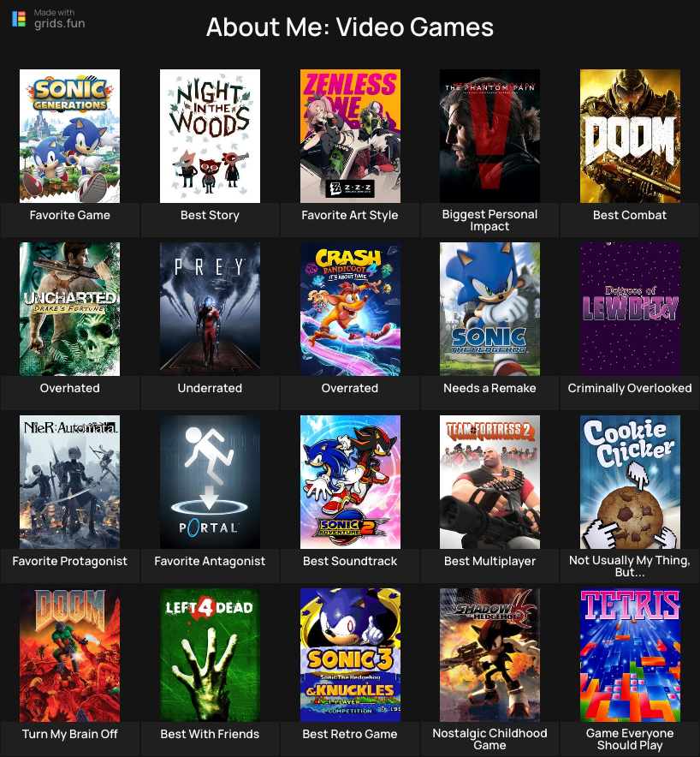Select the 'Favorite Art Style' label
This screenshot has height=757, width=700.
[350, 215]
